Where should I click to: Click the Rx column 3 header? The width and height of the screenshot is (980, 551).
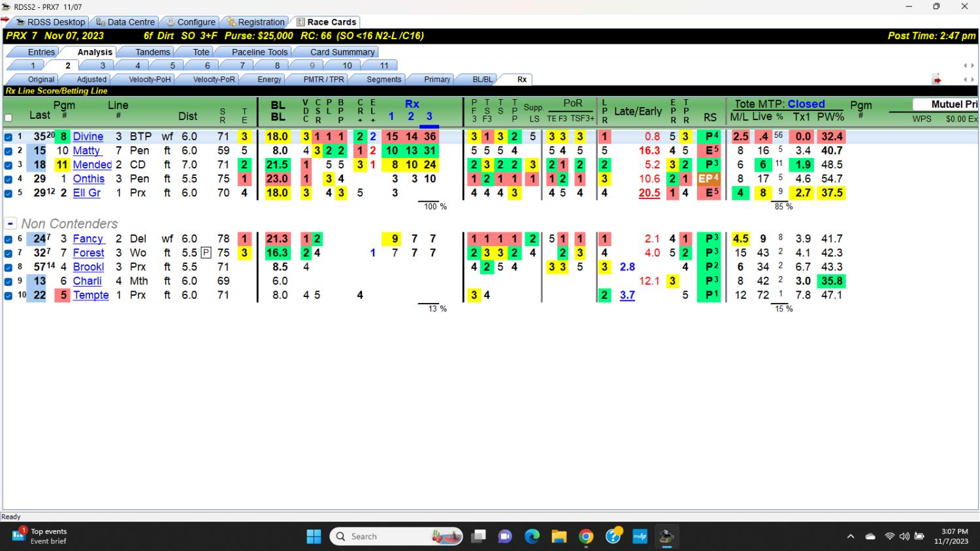point(429,116)
